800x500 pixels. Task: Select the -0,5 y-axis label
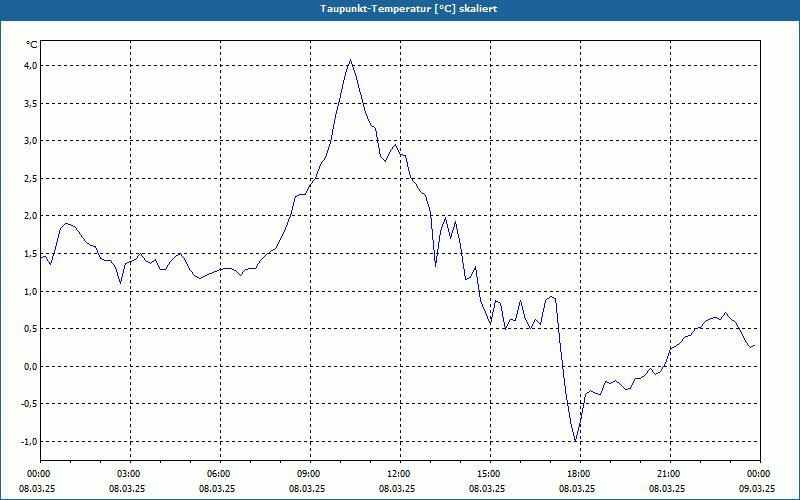[29, 404]
